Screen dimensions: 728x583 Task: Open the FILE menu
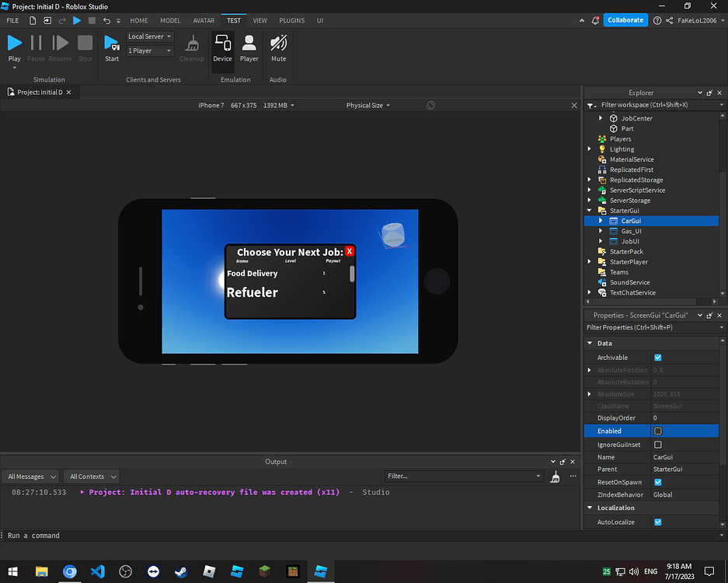point(12,20)
